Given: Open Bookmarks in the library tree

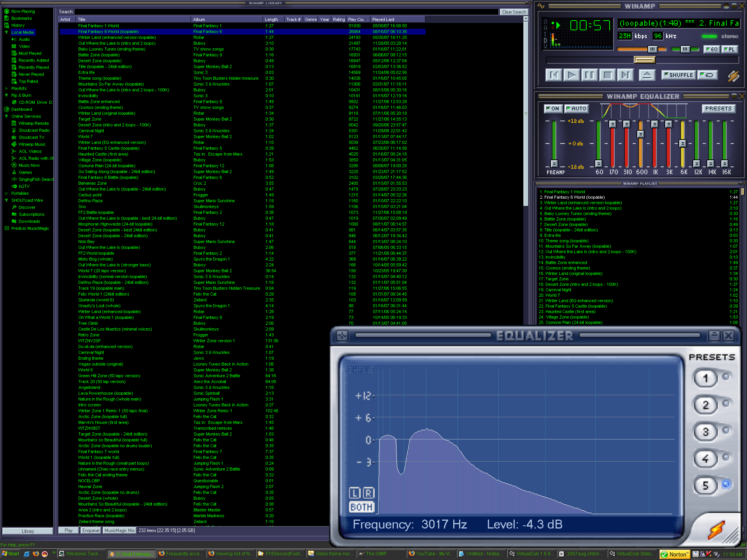Looking at the screenshot, I should click(21, 18).
